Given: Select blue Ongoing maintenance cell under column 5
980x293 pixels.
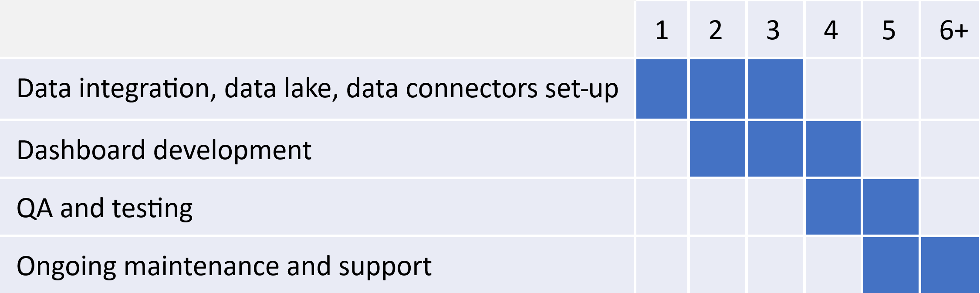Looking at the screenshot, I should pos(891,265).
